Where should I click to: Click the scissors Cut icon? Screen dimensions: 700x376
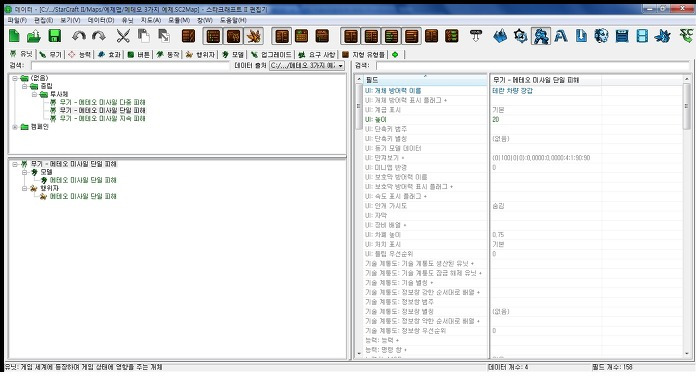coord(123,36)
